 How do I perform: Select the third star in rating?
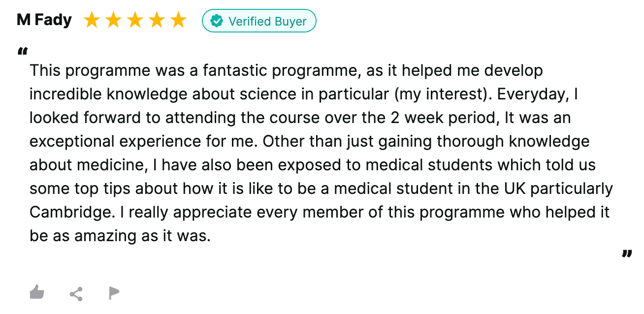pos(135,21)
